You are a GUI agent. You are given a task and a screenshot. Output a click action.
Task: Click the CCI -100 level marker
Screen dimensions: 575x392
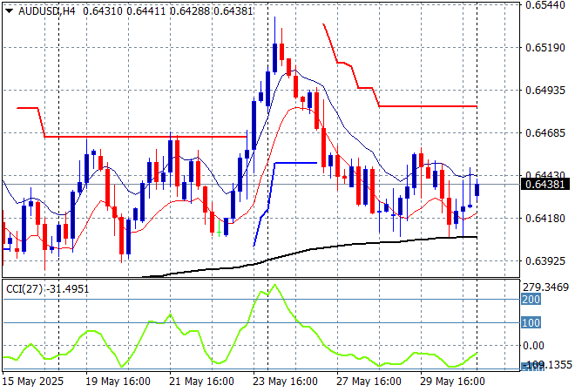tap(531, 368)
